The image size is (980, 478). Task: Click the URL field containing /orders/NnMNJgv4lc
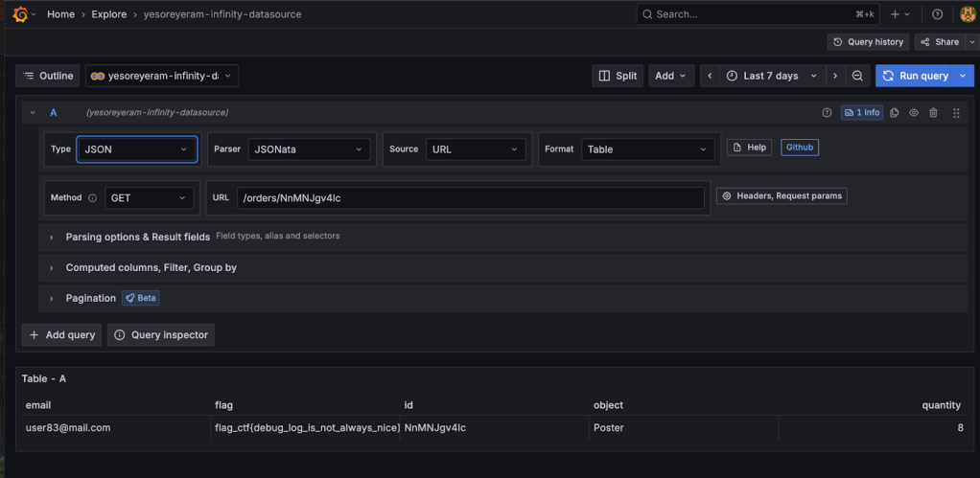point(470,197)
